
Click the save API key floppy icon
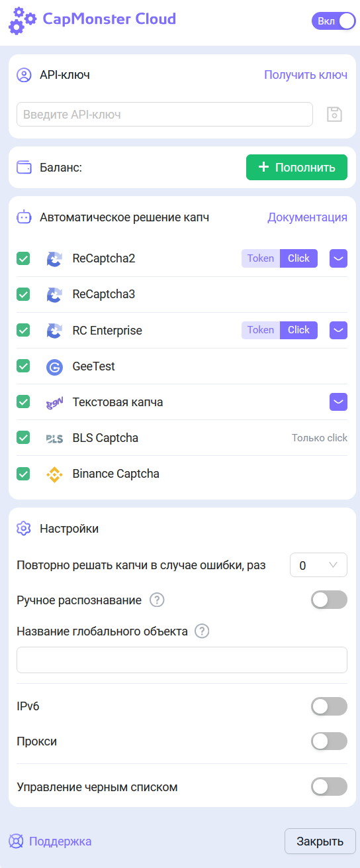[335, 114]
